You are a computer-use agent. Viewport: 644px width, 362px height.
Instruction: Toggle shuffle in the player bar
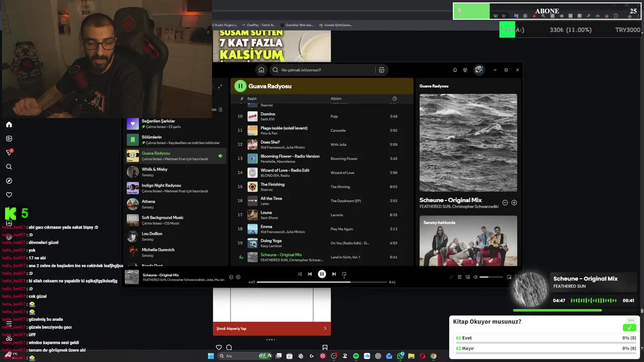[x=300, y=274]
